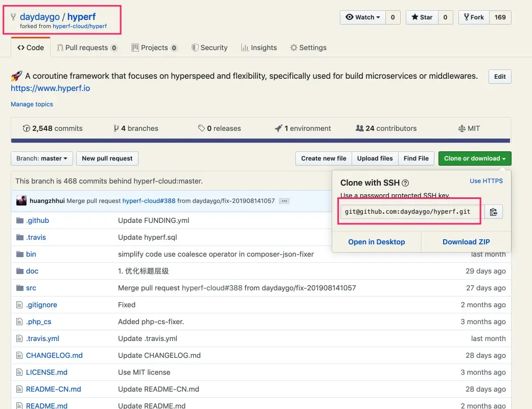Open the 'Update FUNDING.yml' commit message
The height and width of the screenshot is (409, 532).
[x=154, y=221]
